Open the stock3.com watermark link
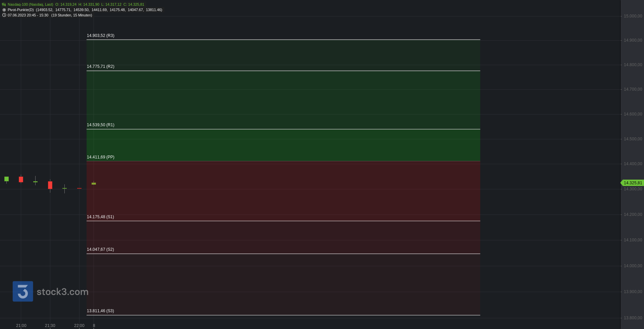The image size is (644, 329). click(63, 292)
